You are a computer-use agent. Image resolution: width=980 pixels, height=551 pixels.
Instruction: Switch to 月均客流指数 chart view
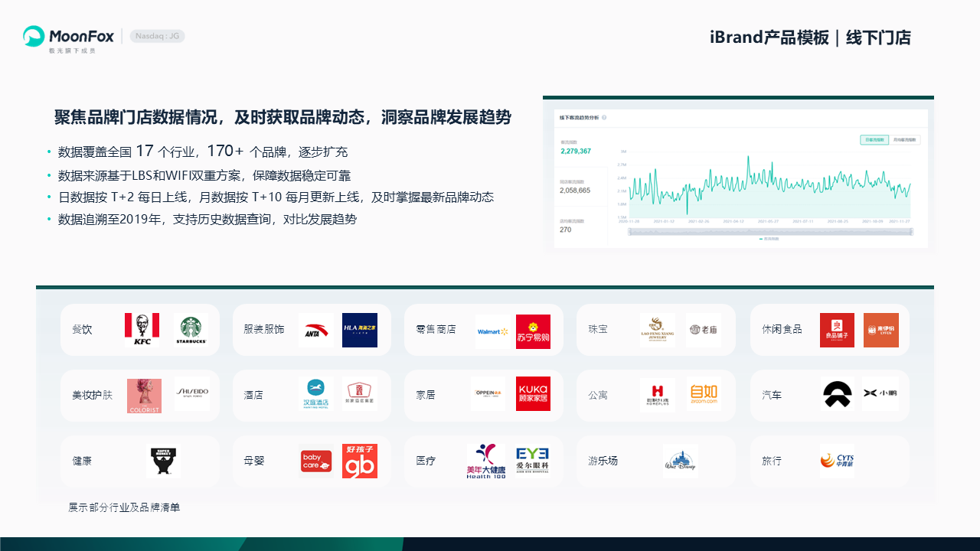click(903, 140)
